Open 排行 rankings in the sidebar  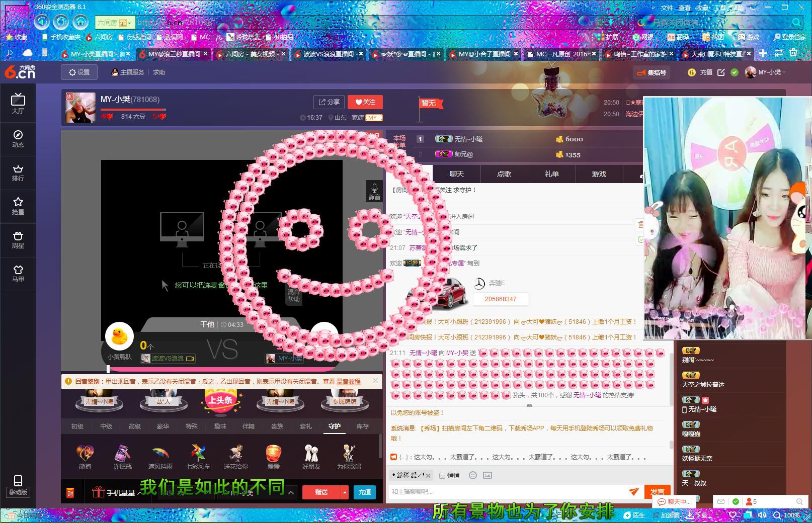tap(18, 172)
